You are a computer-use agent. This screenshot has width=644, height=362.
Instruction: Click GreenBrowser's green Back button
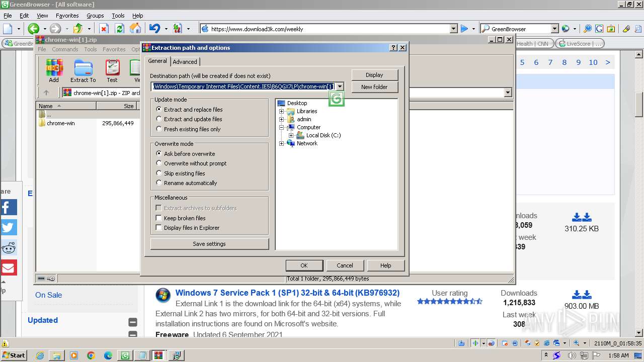34,29
